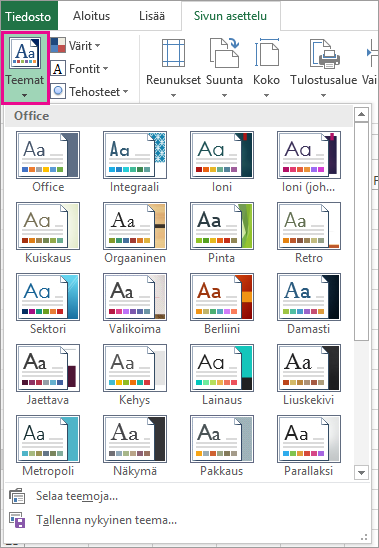This screenshot has width=379, height=548.
Task: Click the save current theme disk icon
Action: (17, 520)
